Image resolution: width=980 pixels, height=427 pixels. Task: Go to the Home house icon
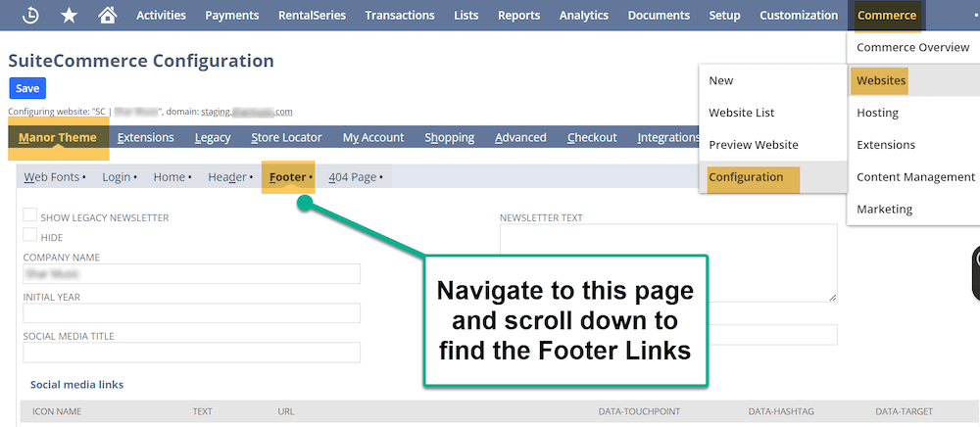click(x=108, y=15)
